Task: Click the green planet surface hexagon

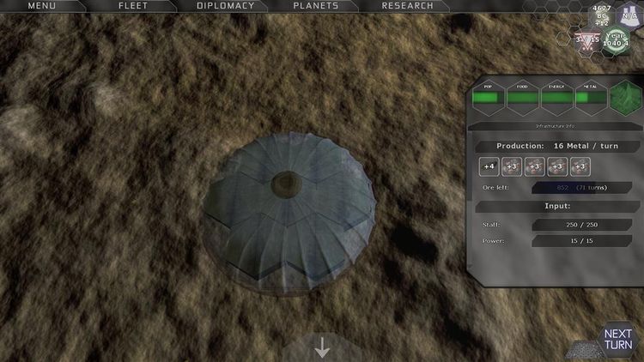Action: pos(625,98)
